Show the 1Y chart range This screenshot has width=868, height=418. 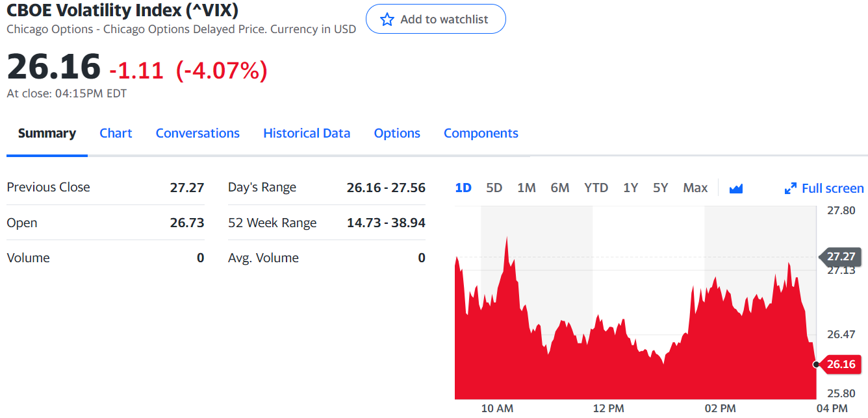pos(630,188)
